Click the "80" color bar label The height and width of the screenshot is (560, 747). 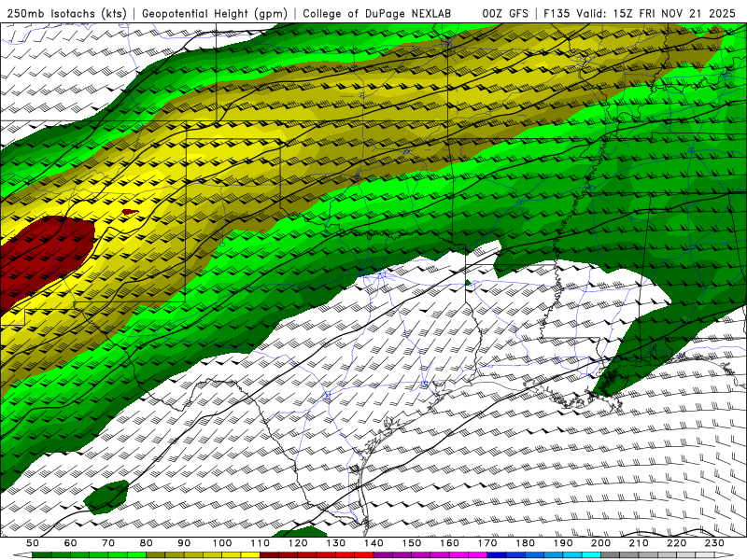(147, 543)
